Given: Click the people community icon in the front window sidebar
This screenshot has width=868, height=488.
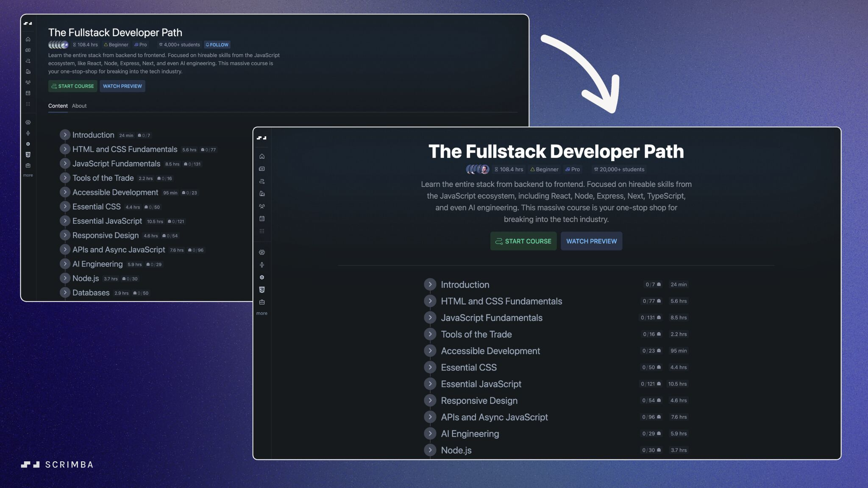Looking at the screenshot, I should pyautogui.click(x=262, y=206).
